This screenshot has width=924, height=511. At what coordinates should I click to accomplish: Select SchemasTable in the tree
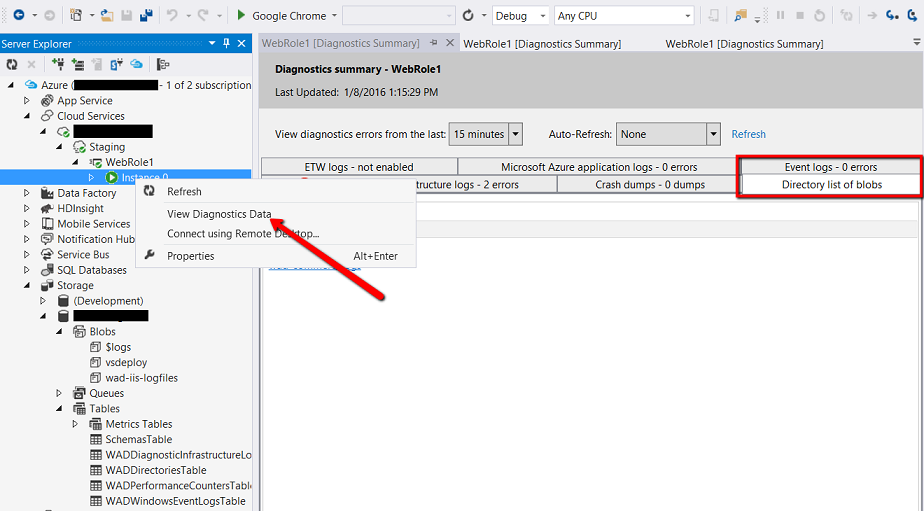(138, 439)
